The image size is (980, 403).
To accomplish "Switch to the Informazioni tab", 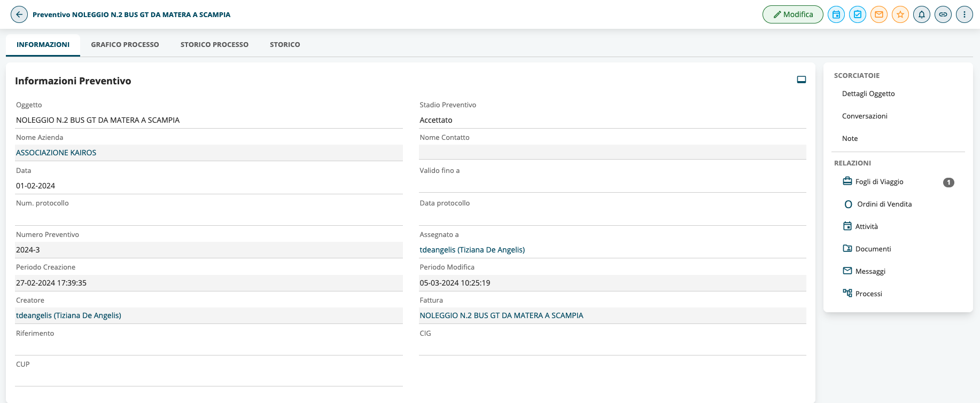I will pyautogui.click(x=43, y=45).
